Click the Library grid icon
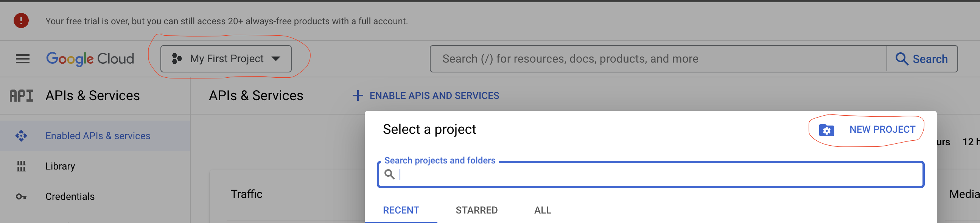The image size is (980, 223). coord(21,166)
